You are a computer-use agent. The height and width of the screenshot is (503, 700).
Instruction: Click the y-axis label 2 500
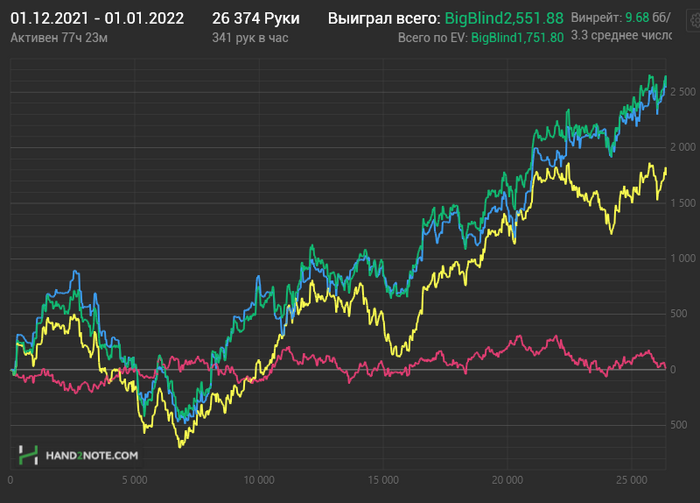(x=683, y=92)
